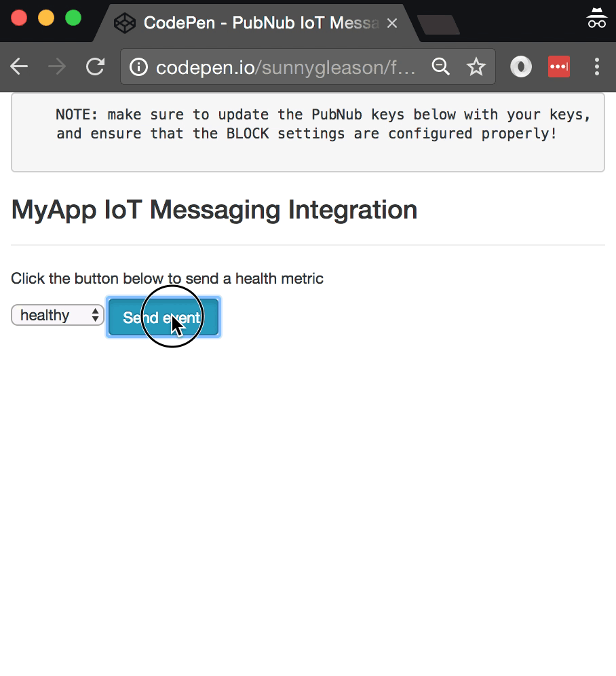
Task: Expand the healthy status dropdown
Action: click(58, 315)
